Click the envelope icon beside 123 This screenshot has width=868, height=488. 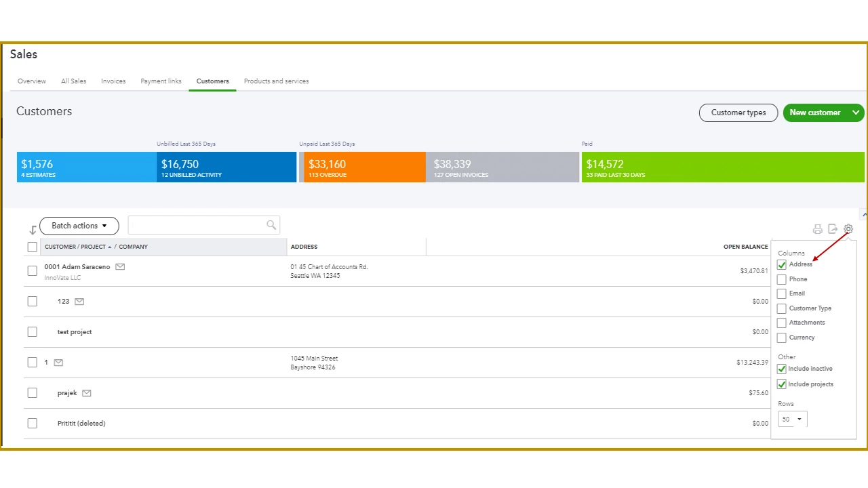click(79, 302)
